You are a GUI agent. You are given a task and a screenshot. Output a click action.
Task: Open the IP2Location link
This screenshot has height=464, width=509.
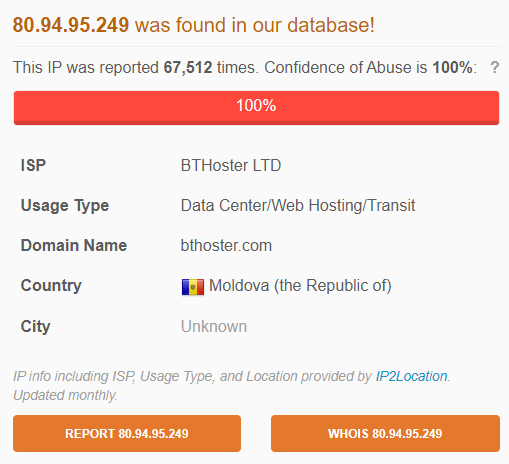pos(411,376)
